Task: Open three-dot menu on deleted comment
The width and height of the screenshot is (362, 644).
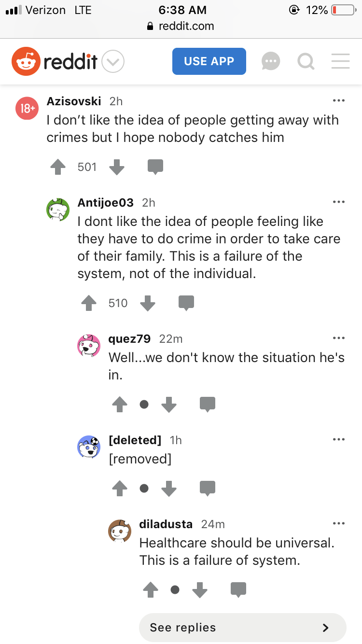Action: coord(339,440)
